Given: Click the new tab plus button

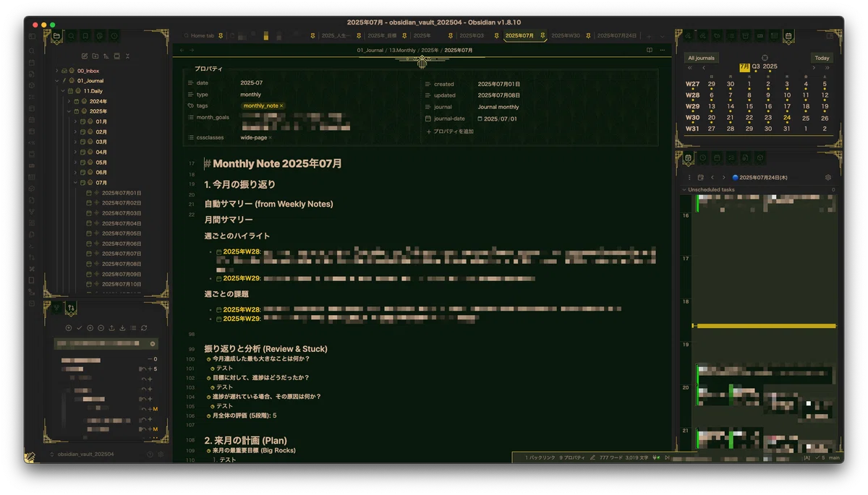Looking at the screenshot, I should (649, 35).
